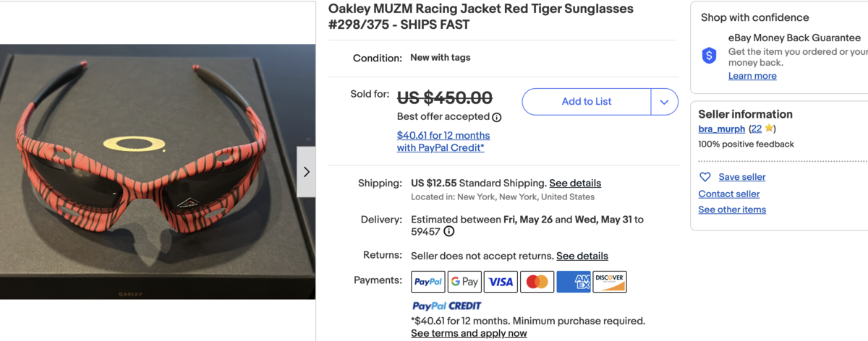Toggle the Save seller heart
The width and height of the screenshot is (868, 341).
pyautogui.click(x=705, y=177)
